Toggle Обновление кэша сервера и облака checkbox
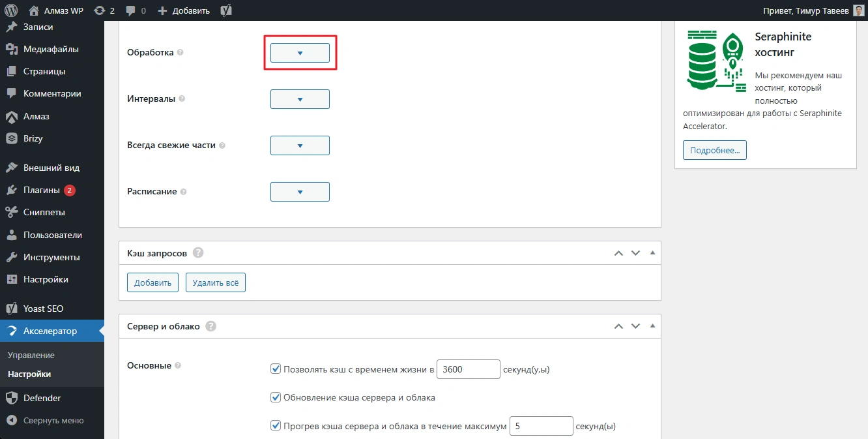The image size is (868, 439). pos(275,397)
